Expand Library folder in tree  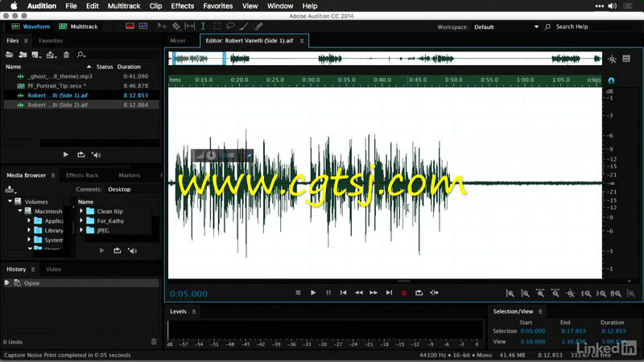(29, 230)
